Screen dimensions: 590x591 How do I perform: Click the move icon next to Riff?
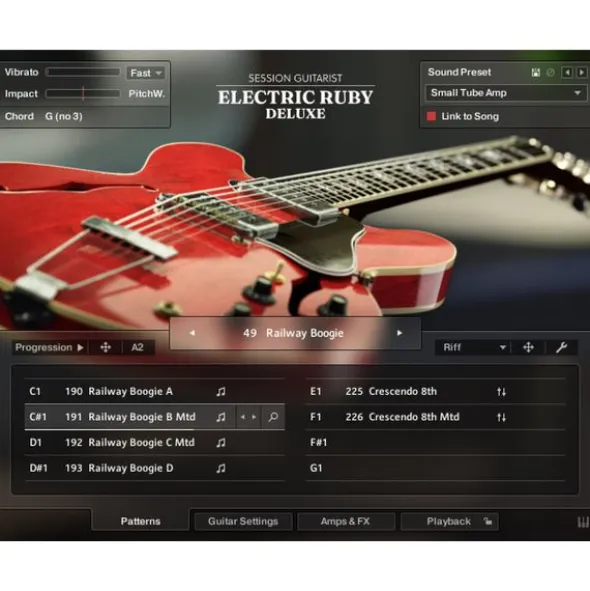(x=529, y=348)
